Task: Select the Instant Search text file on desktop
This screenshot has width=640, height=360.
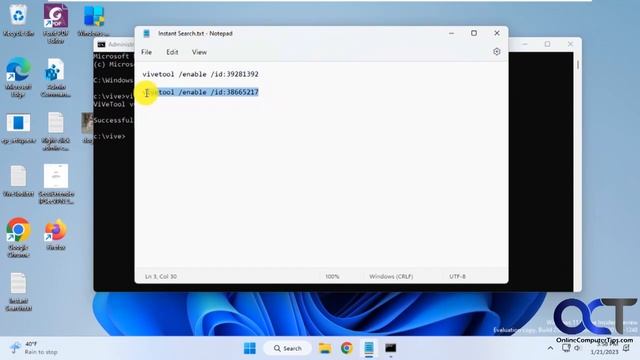Action: pyautogui.click(x=18, y=292)
